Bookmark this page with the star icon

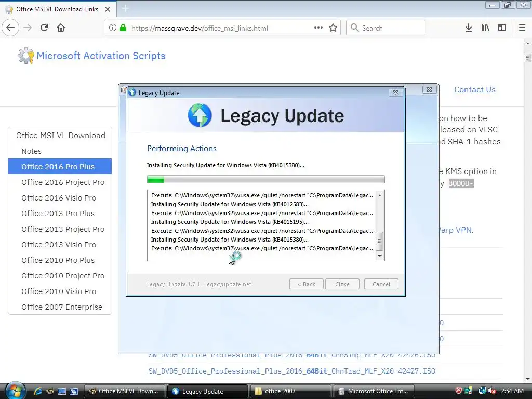click(x=333, y=28)
